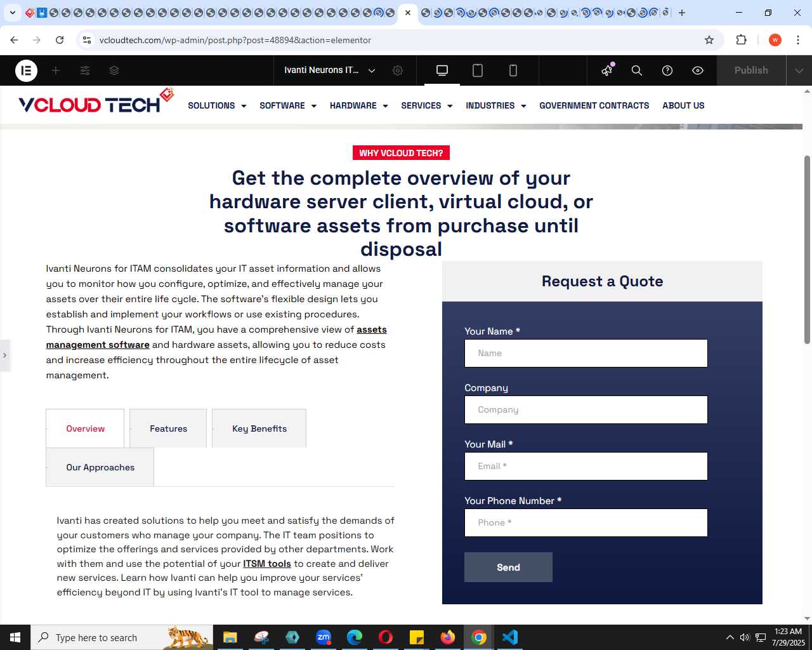Open Government Contracts page
812x650 pixels.
[594, 105]
